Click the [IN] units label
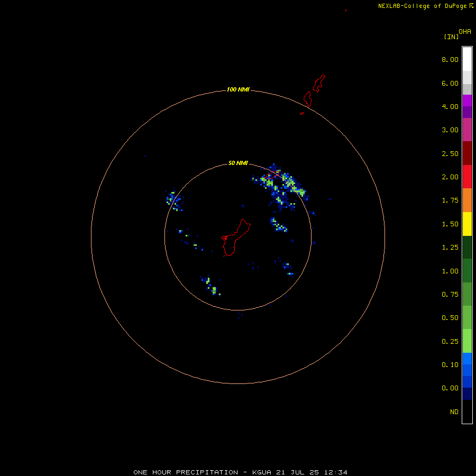The height and width of the screenshot is (476, 476). point(451,36)
